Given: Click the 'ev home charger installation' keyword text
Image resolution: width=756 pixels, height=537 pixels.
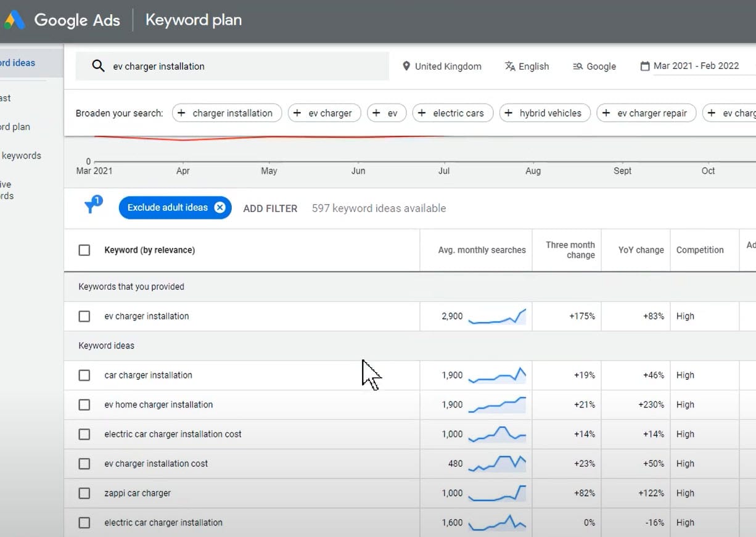Looking at the screenshot, I should pyautogui.click(x=158, y=405).
